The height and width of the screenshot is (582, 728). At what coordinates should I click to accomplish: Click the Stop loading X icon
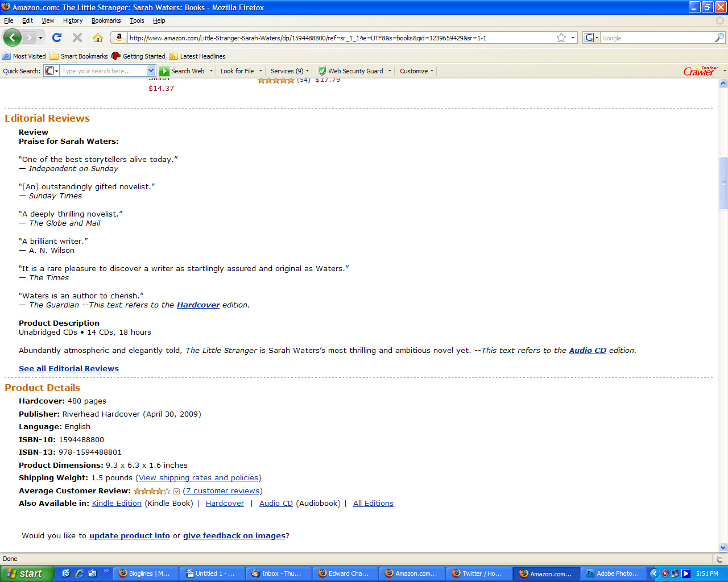pos(77,38)
